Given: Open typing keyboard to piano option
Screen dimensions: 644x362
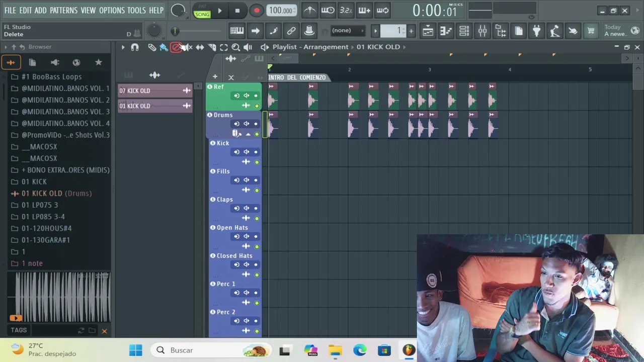Looking at the screenshot, I should 237,31.
